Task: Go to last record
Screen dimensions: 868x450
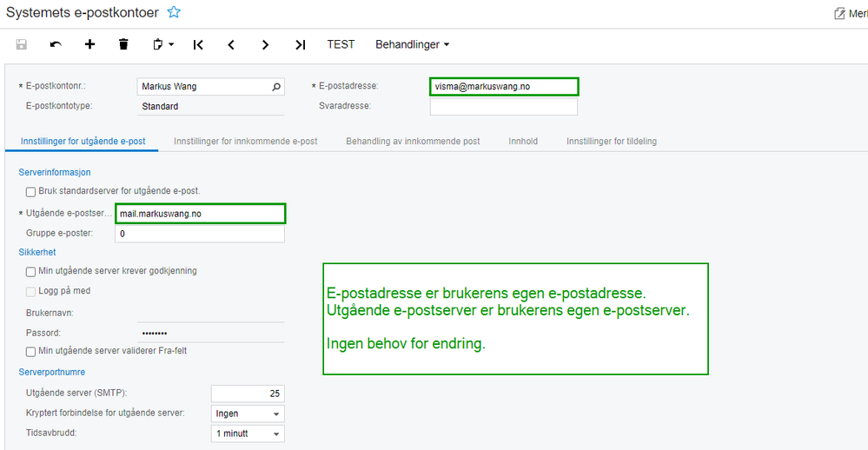Action: pyautogui.click(x=300, y=45)
